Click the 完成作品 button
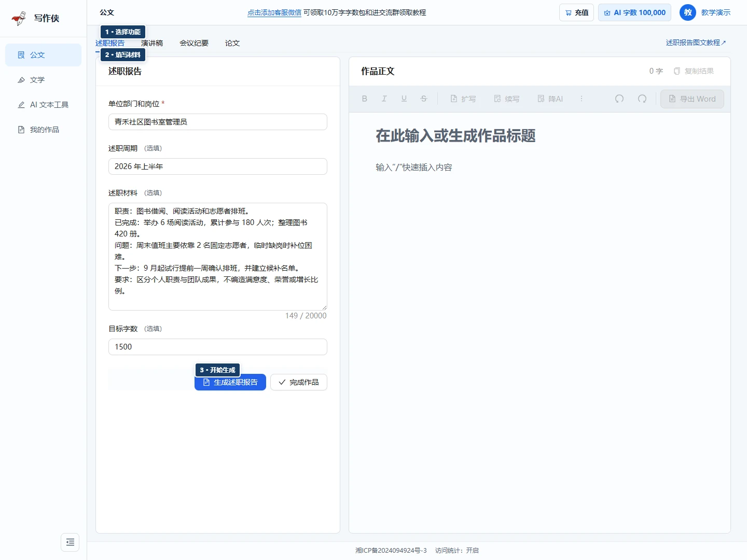Screen dimensions: 747x560 [299, 382]
